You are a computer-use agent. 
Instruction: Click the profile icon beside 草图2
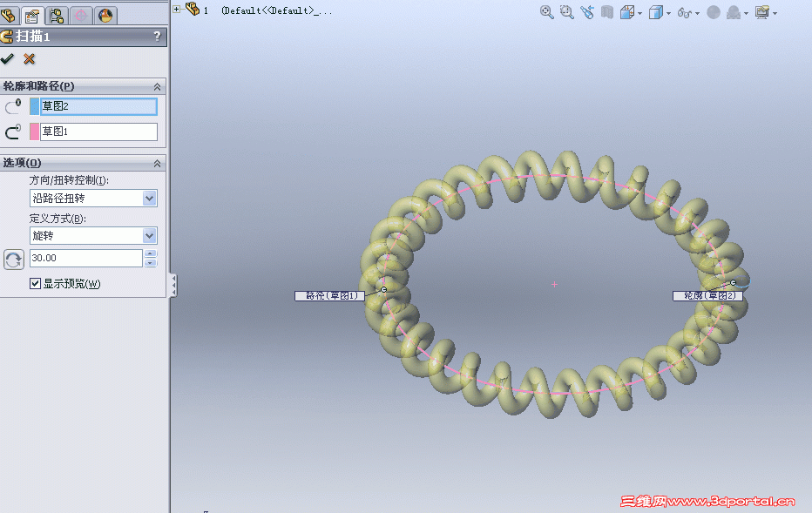tap(13, 106)
